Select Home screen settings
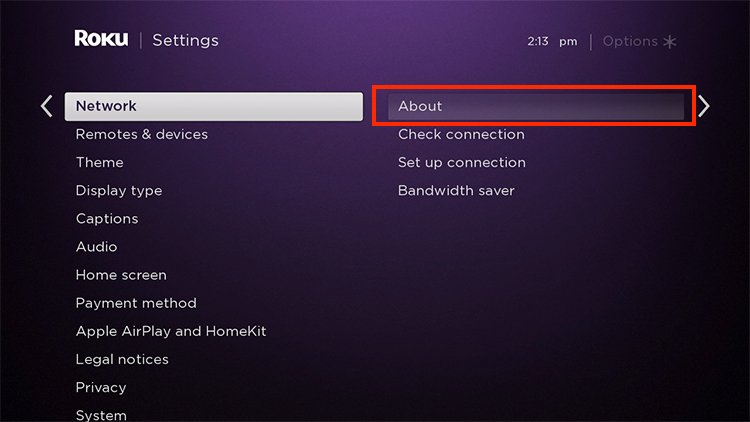Viewport: 750px width, 422px height. coord(121,275)
